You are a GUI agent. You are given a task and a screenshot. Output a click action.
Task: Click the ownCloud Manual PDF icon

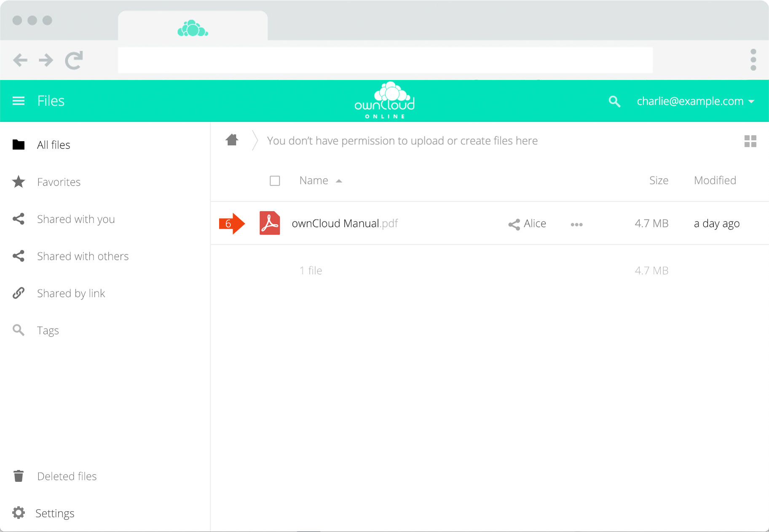(x=270, y=223)
